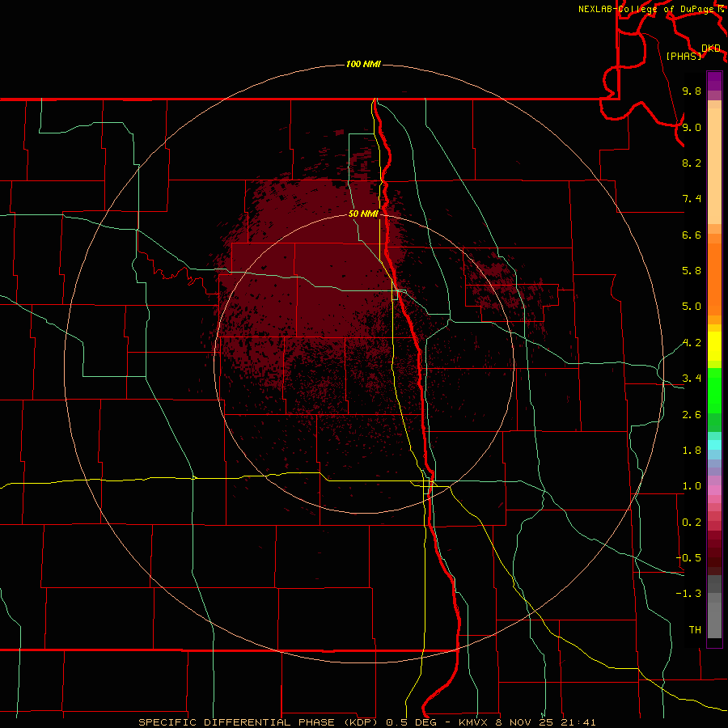Click the bright green color bar segment
The width and height of the screenshot is (728, 728).
(714, 391)
